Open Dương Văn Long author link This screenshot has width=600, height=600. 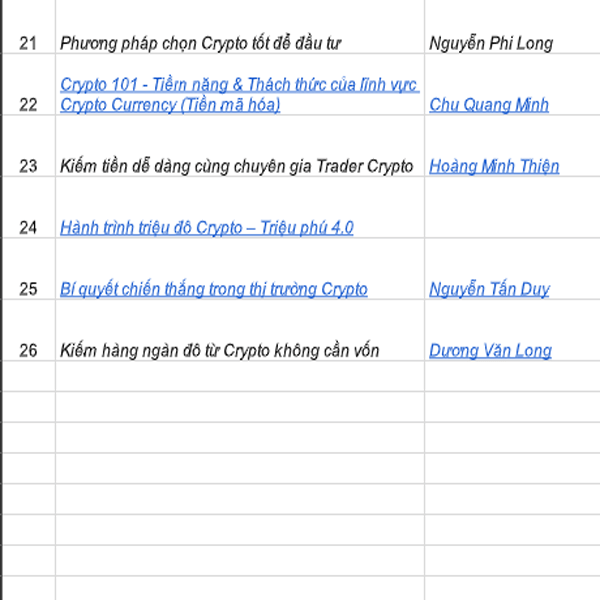point(490,351)
